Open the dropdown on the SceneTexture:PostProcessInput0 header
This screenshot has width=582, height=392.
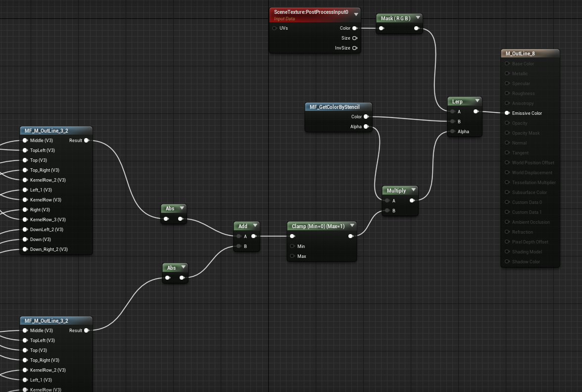click(x=356, y=14)
